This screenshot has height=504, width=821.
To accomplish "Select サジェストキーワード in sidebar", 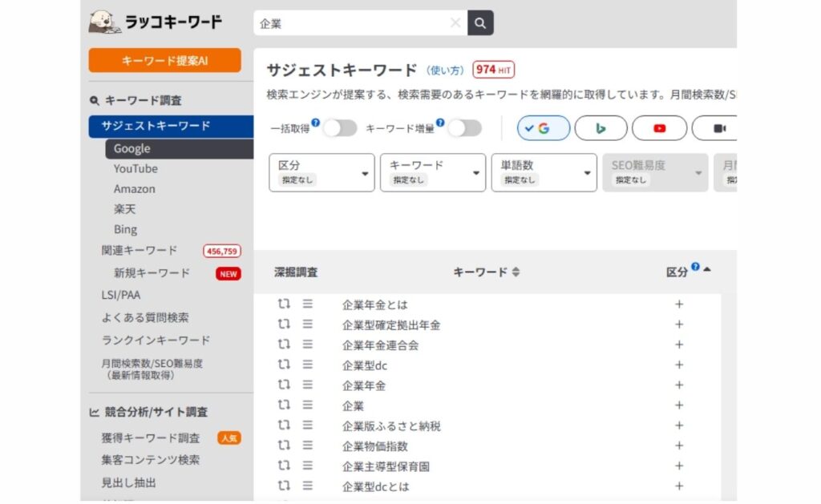I will tap(171, 126).
